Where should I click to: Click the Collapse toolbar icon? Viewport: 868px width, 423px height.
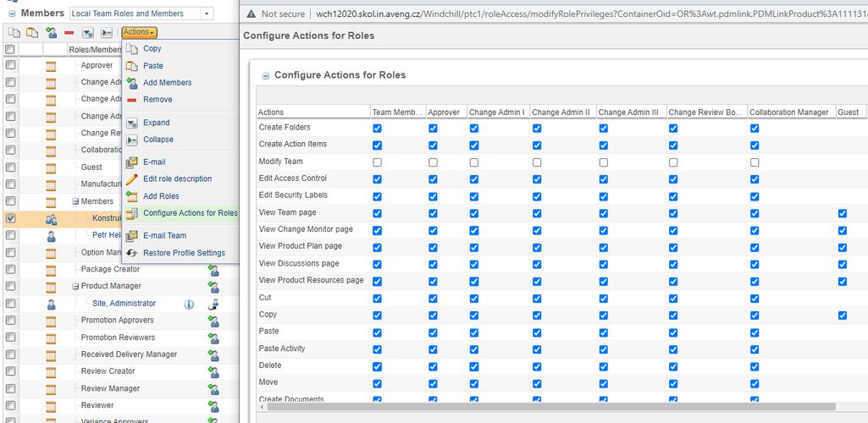[106, 32]
